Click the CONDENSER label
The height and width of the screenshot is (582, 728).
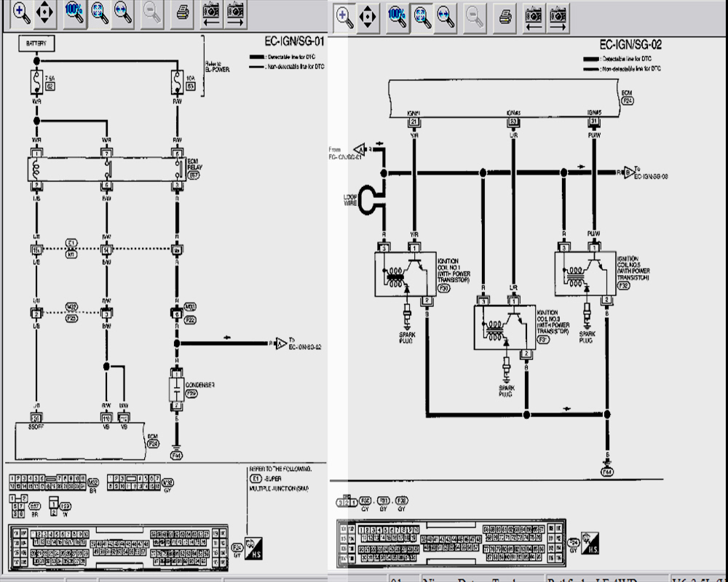tap(199, 386)
